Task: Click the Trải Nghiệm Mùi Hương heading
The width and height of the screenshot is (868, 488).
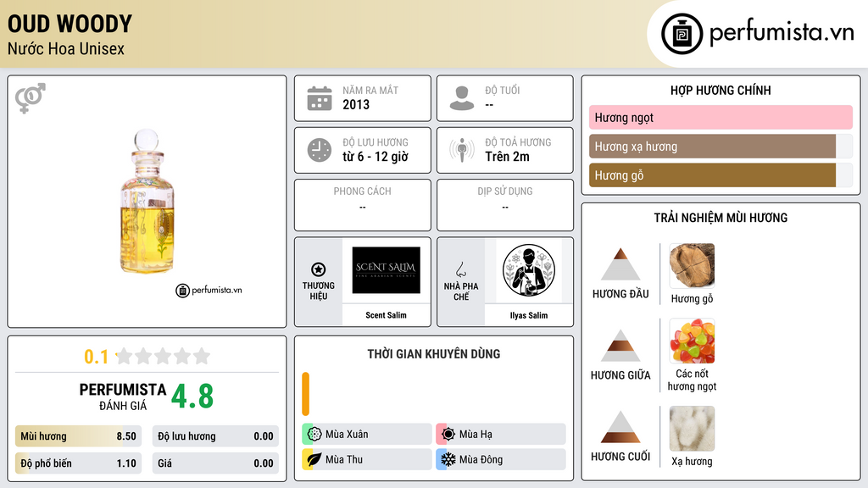Action: point(721,218)
